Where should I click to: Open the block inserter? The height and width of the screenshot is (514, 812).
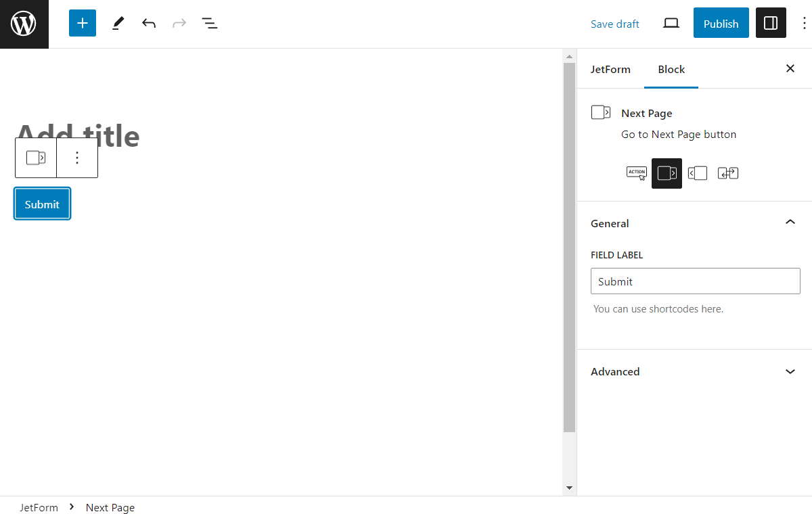coord(82,22)
